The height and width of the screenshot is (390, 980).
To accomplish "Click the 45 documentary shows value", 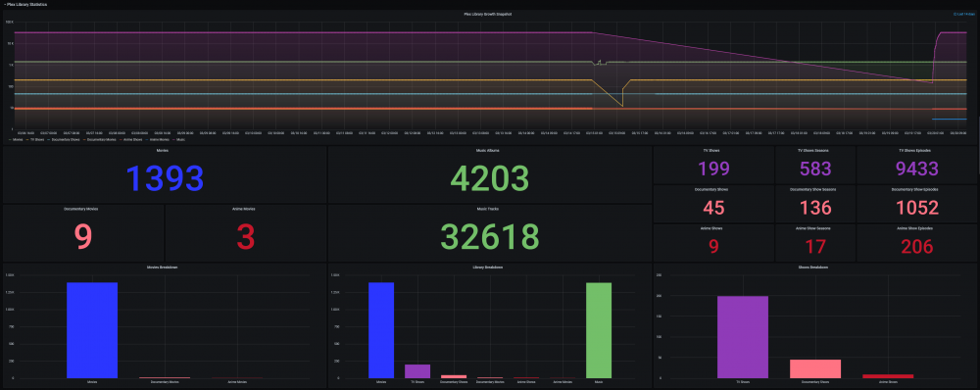I will point(713,208).
